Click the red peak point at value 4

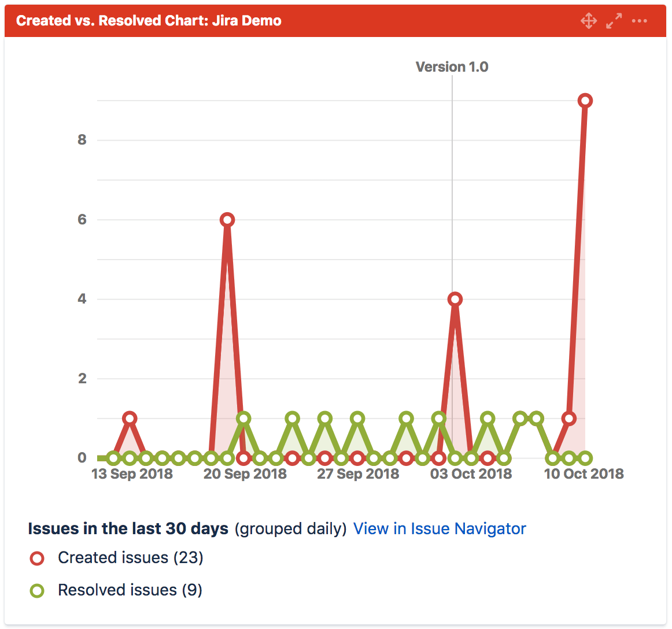[x=455, y=299]
